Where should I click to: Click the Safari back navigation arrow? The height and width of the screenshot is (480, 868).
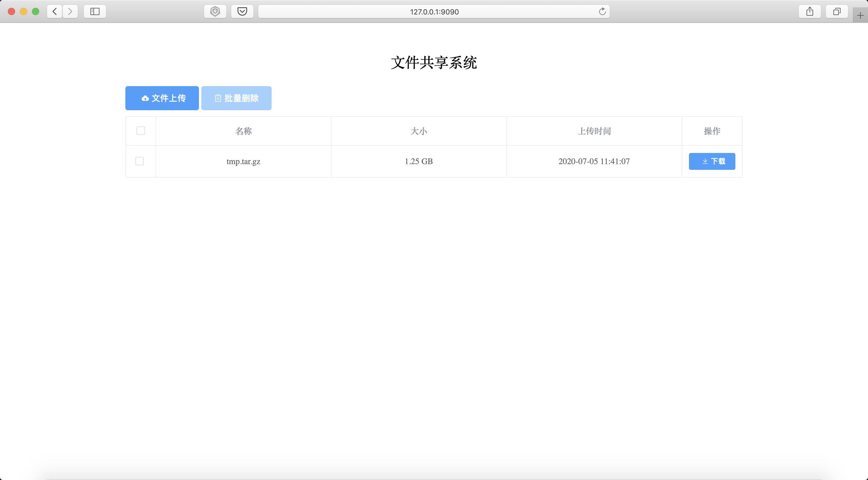(55, 11)
